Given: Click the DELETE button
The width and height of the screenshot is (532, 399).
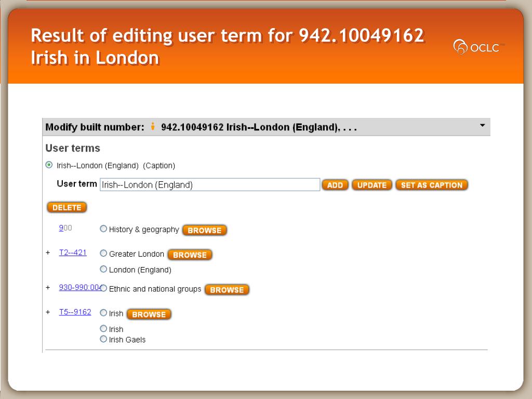Looking at the screenshot, I should coord(67,207).
